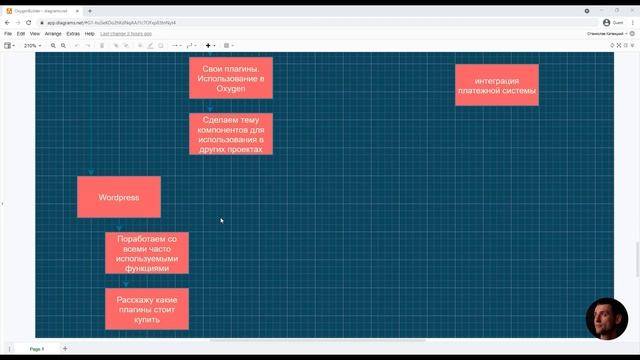Open a new browser tab
Image resolution: width=640 pixels, height=360 pixels.
(90, 11)
